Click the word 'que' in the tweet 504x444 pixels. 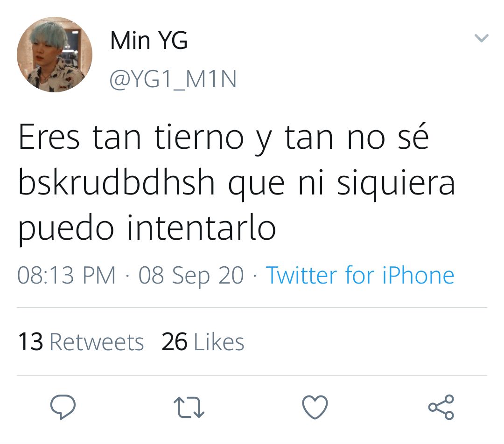click(x=257, y=187)
